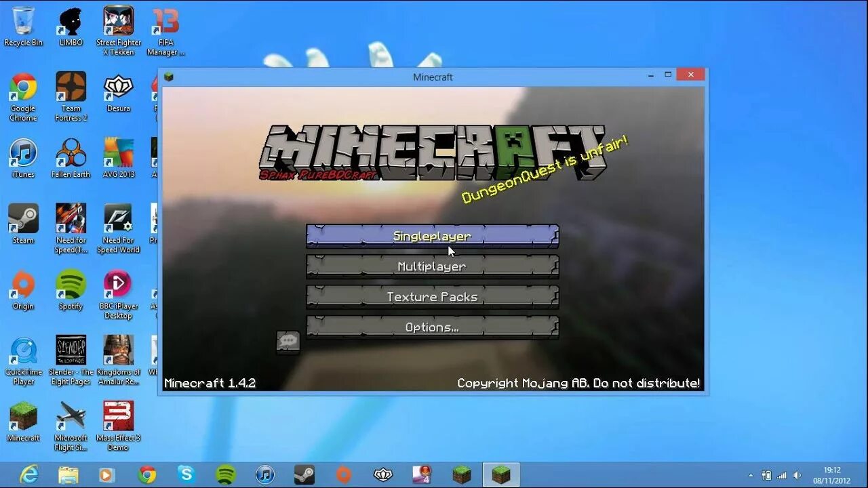
Task: Open Spotify from the taskbar
Action: coord(226,474)
